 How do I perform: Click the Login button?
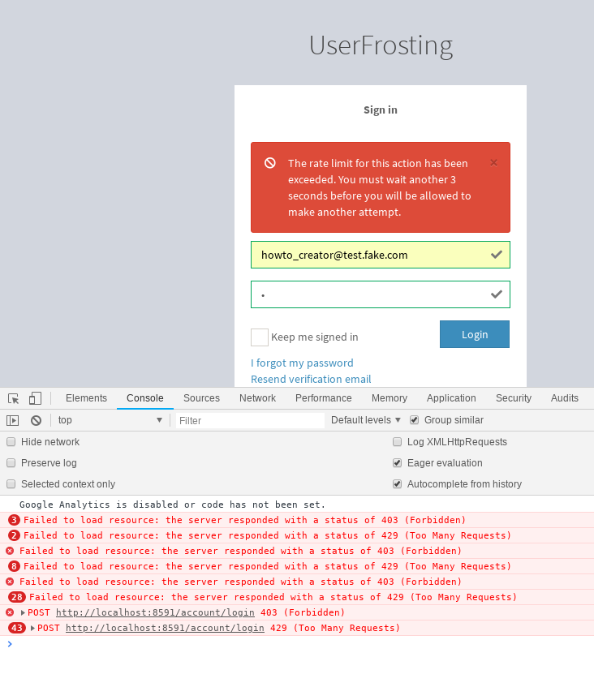coord(474,334)
